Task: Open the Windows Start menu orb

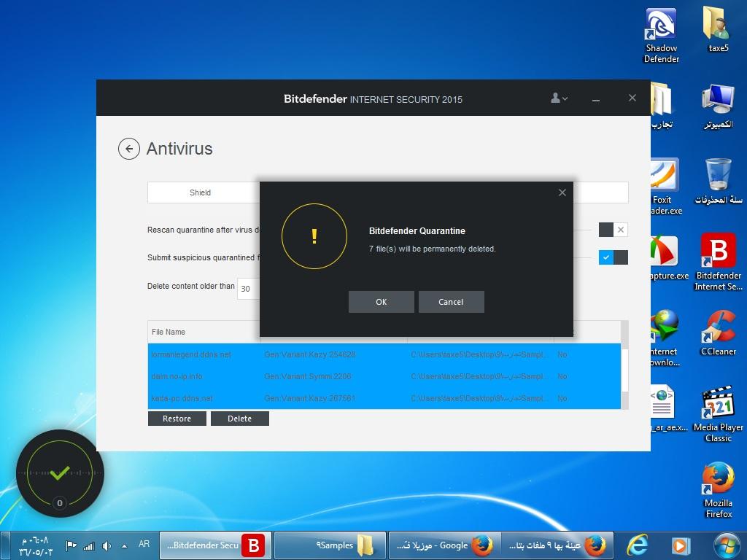Action: [727, 545]
